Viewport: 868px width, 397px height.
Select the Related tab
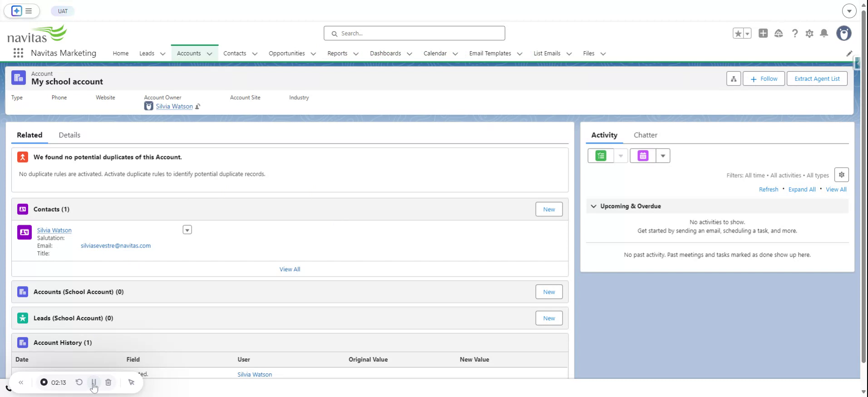[30, 135]
